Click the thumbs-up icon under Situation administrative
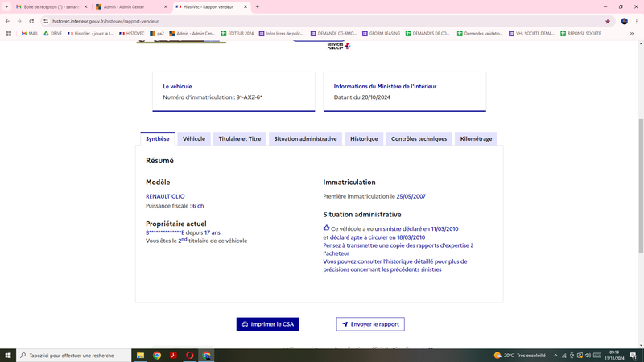This screenshot has height=362, width=644. 327,228
